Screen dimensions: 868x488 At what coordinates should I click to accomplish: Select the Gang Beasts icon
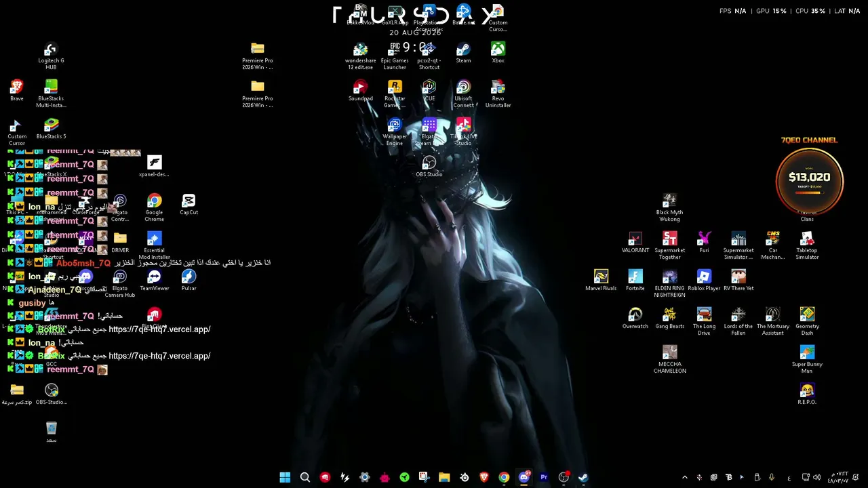669,318
